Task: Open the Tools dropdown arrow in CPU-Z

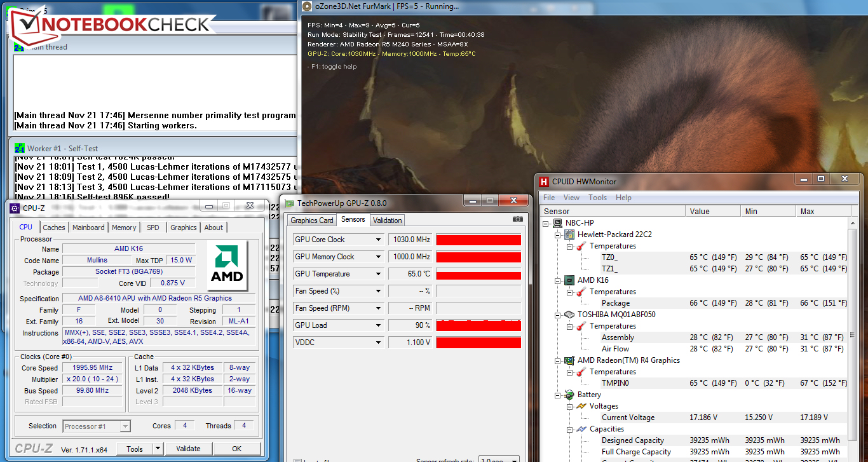Action: point(158,449)
